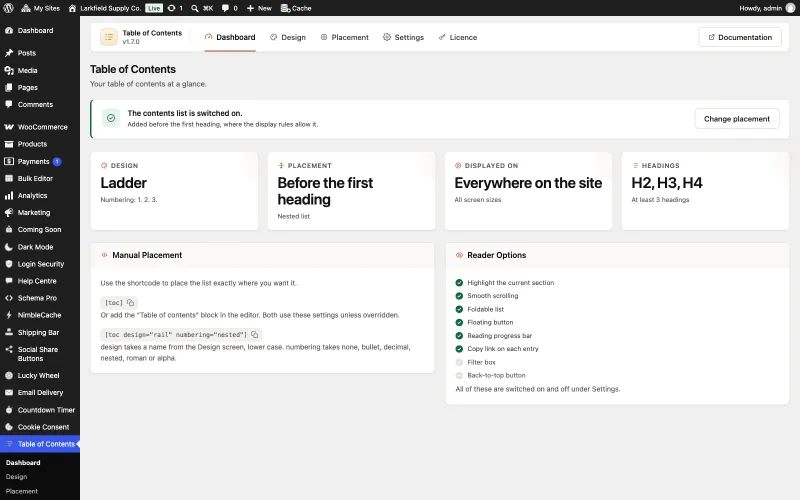Open Coming Soon in the sidebar
Screen dimensions: 800x500
point(40,230)
